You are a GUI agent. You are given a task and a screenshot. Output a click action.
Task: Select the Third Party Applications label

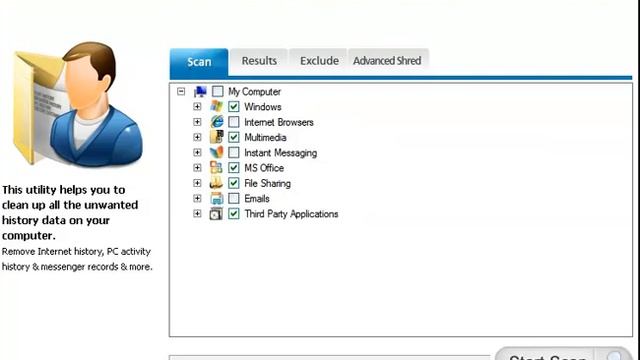pos(291,214)
